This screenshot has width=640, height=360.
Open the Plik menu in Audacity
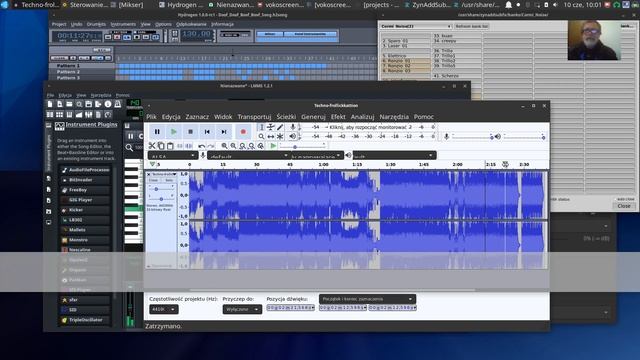tap(151, 117)
